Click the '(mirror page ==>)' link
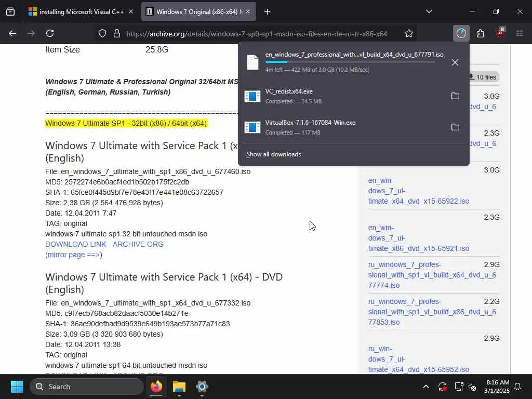The image size is (532, 399). 74,255
